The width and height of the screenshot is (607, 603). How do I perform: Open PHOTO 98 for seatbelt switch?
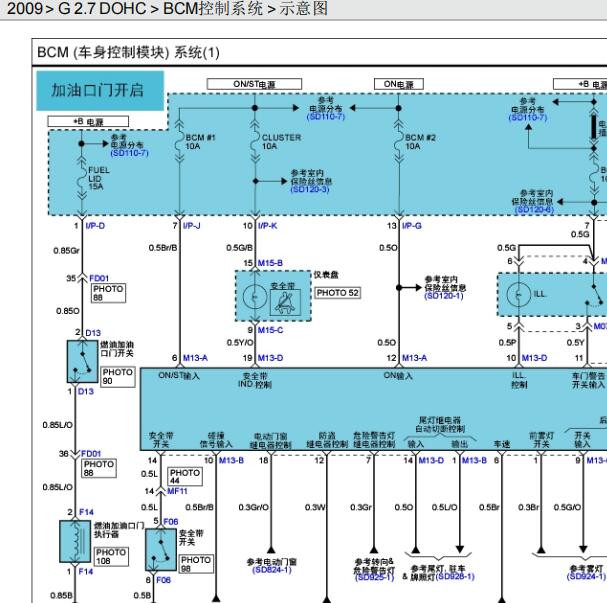click(x=196, y=564)
